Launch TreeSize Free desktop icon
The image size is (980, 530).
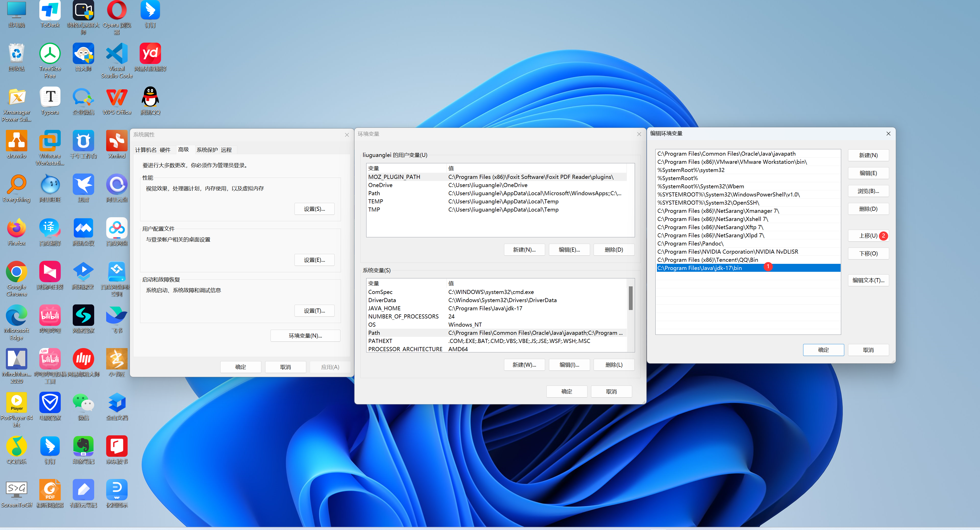pyautogui.click(x=50, y=60)
